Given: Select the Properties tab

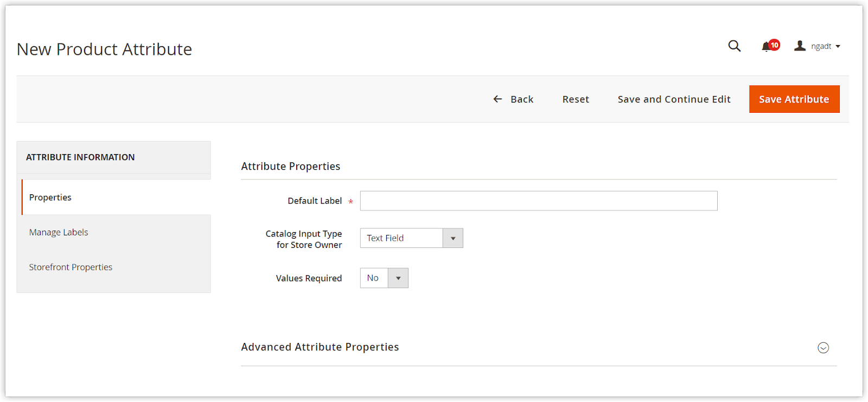Looking at the screenshot, I should coord(50,197).
